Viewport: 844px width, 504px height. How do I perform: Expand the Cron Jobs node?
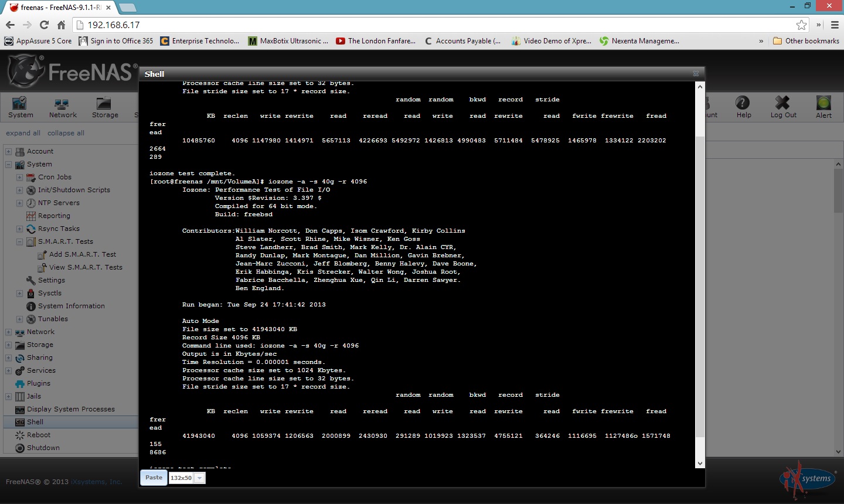[x=19, y=177]
